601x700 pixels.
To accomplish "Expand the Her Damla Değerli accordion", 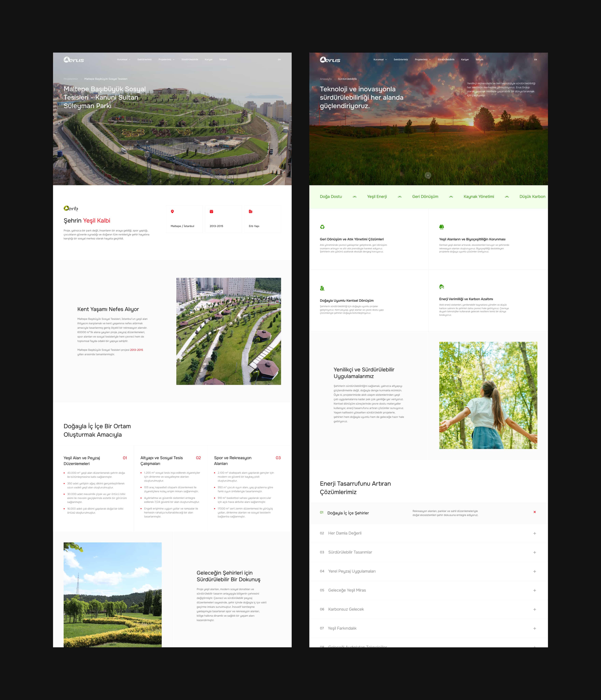I will pos(535,533).
